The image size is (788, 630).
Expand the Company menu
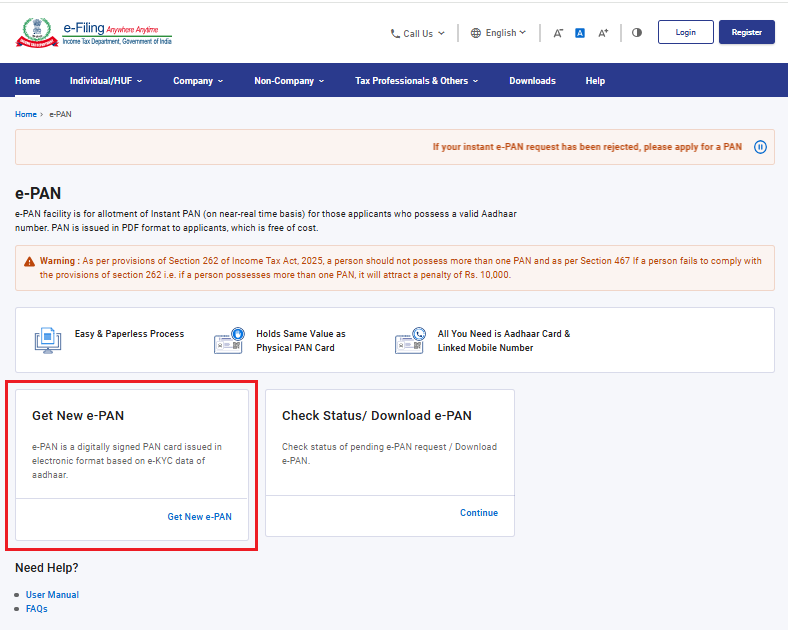(x=198, y=81)
